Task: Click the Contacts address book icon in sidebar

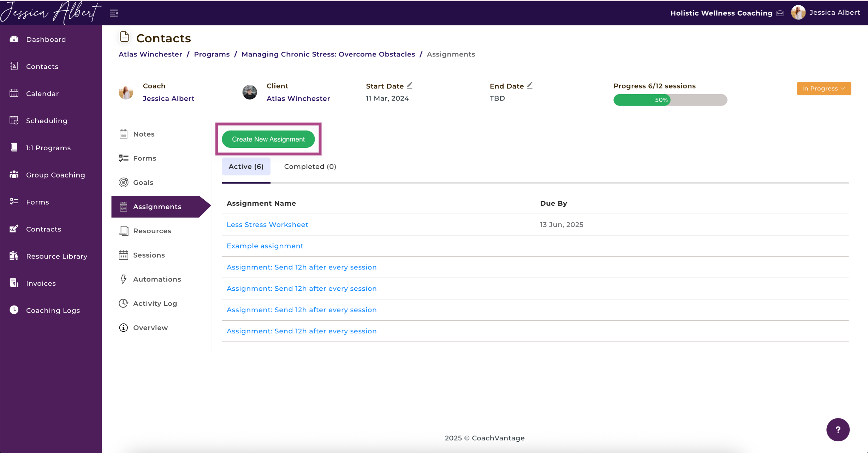Action: [14, 66]
